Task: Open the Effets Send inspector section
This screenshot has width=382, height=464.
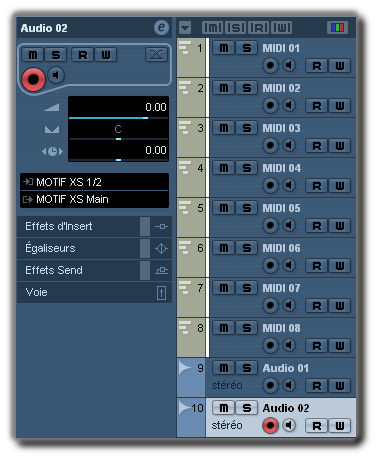Action: (79, 270)
